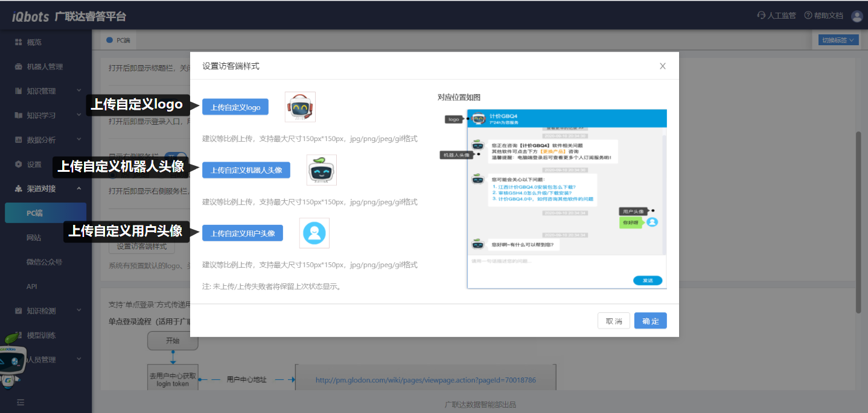Viewport: 868px width, 413px height.
Task: Click the logo preview robot thumbnail
Action: click(x=300, y=107)
